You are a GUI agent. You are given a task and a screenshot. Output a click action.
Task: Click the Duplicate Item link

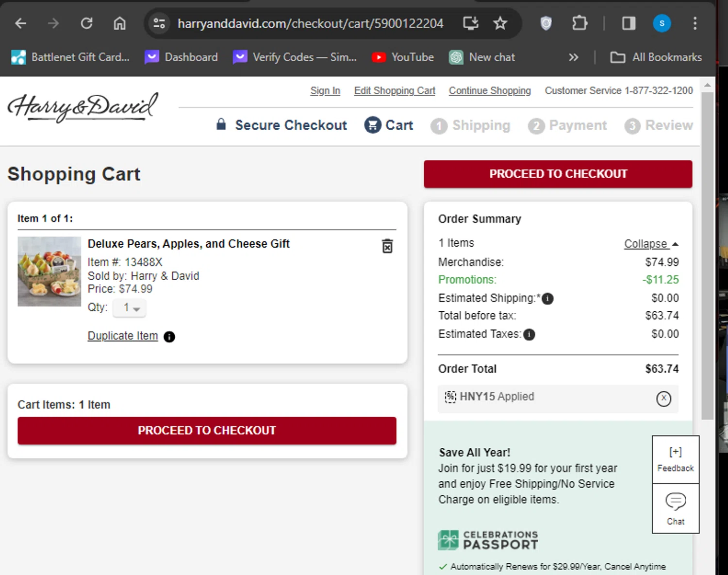pyautogui.click(x=123, y=336)
